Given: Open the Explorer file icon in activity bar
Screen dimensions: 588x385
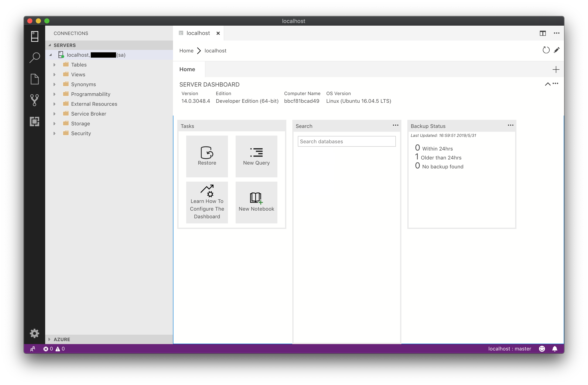Looking at the screenshot, I should [35, 79].
